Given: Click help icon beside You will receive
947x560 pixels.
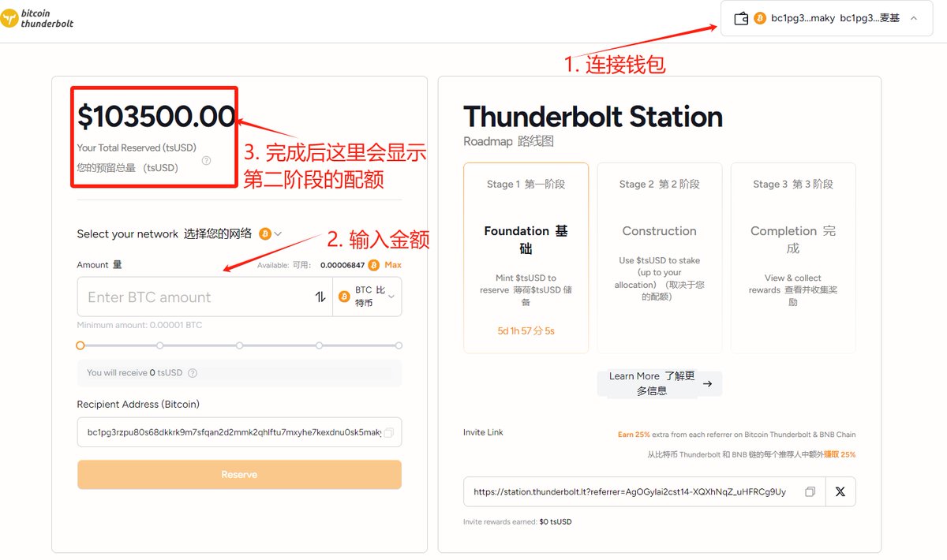Looking at the screenshot, I should click(x=193, y=373).
